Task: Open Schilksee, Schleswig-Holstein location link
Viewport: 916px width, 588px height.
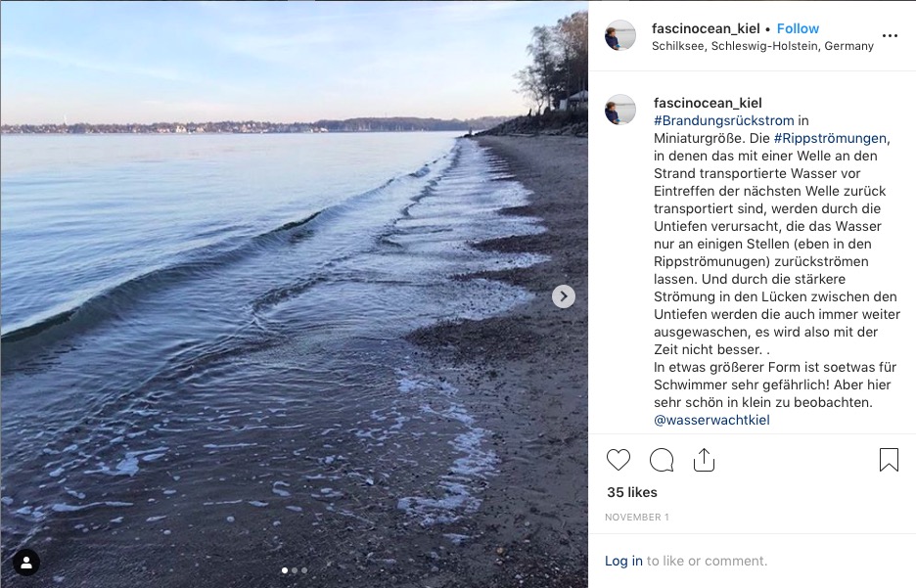Action: pos(762,46)
